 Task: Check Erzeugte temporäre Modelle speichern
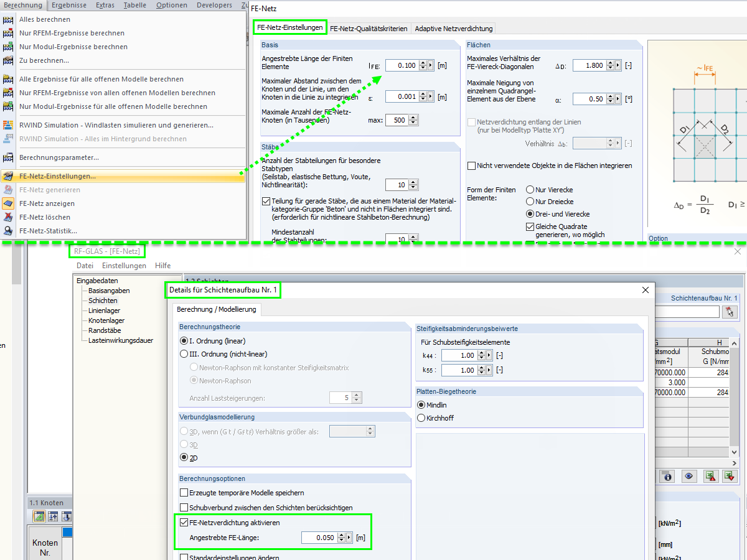[x=184, y=493]
